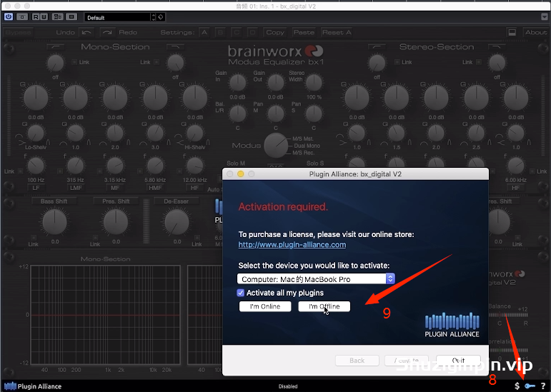Click the A/B compare settings icon

pos(58,17)
